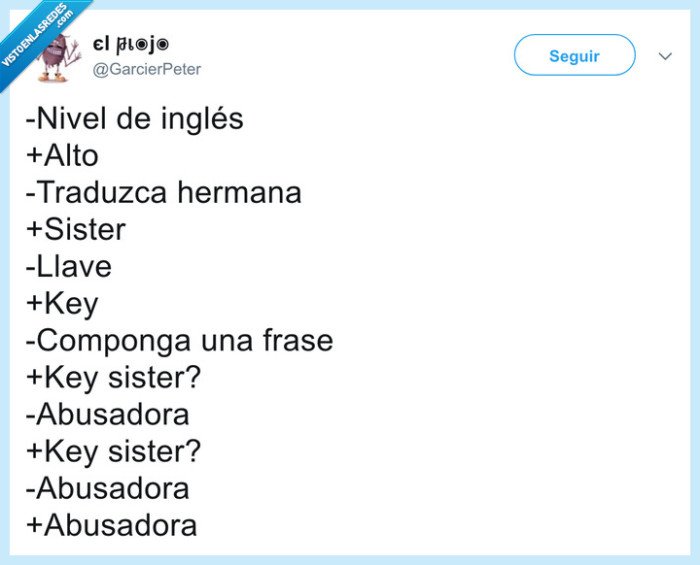The height and width of the screenshot is (565, 700).
Task: Open the el piojo display name link
Action: [x=130, y=44]
